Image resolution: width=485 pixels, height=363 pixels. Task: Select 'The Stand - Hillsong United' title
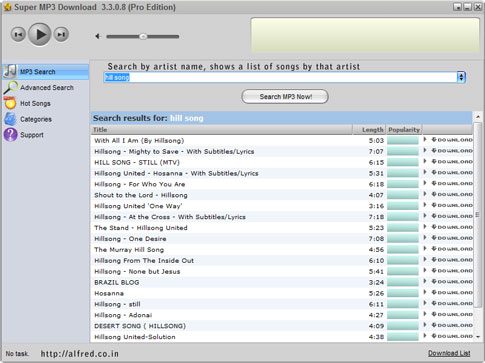[x=141, y=228]
